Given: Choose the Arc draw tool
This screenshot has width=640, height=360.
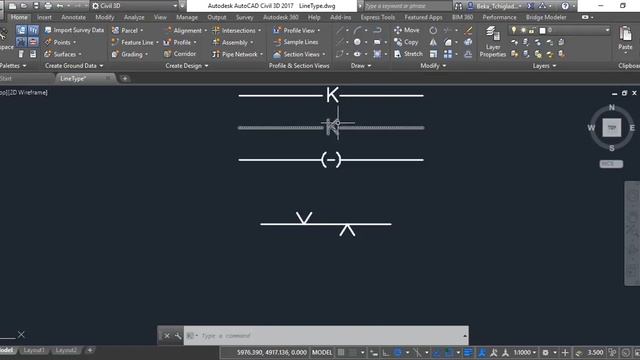Looking at the screenshot, I should [357, 30].
